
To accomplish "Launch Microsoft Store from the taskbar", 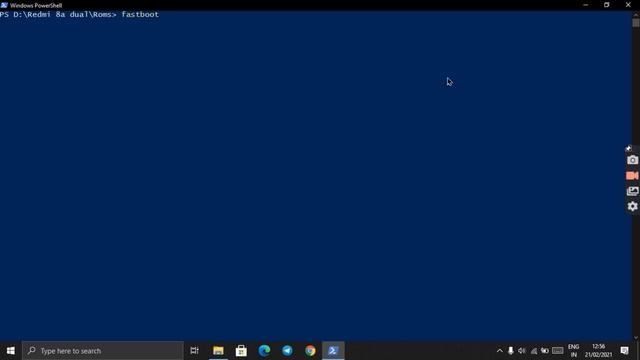I will click(x=241, y=351).
